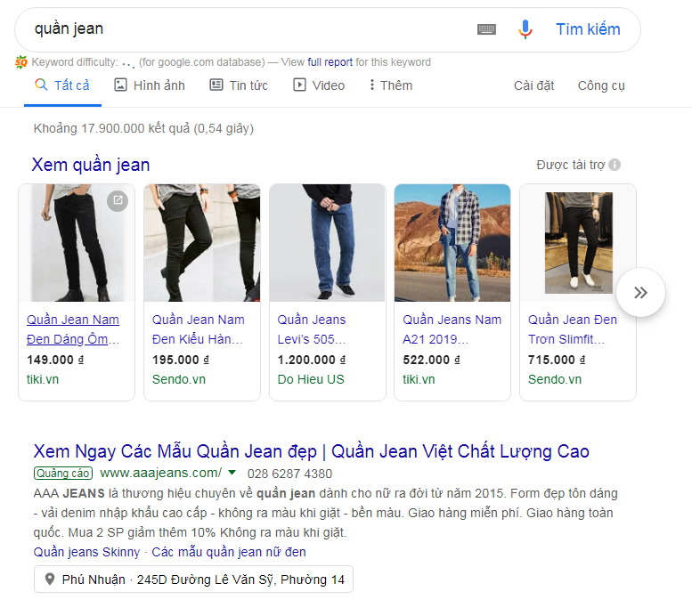Expand dropdown arrow beside aaajeans.com URL
692x616 pixels.
tap(232, 473)
